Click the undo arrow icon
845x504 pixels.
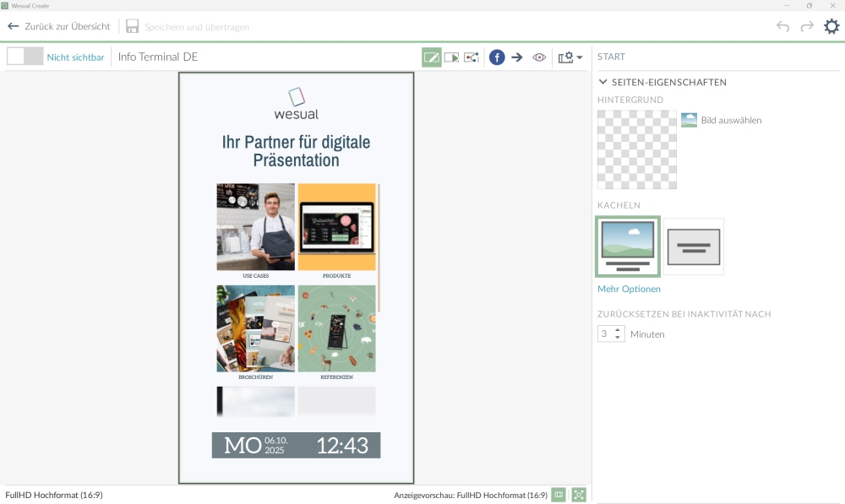click(x=782, y=26)
